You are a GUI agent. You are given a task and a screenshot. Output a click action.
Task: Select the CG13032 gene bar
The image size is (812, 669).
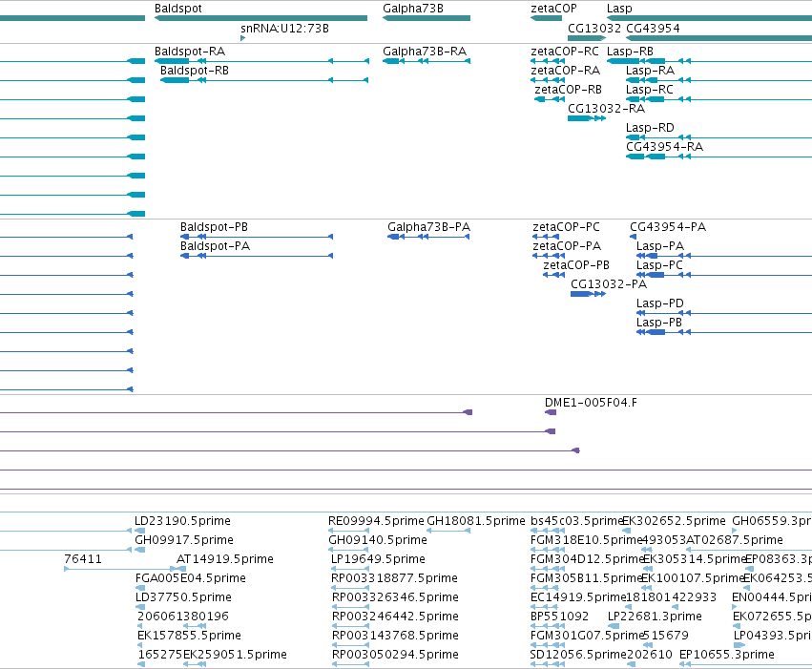pyautogui.click(x=587, y=38)
